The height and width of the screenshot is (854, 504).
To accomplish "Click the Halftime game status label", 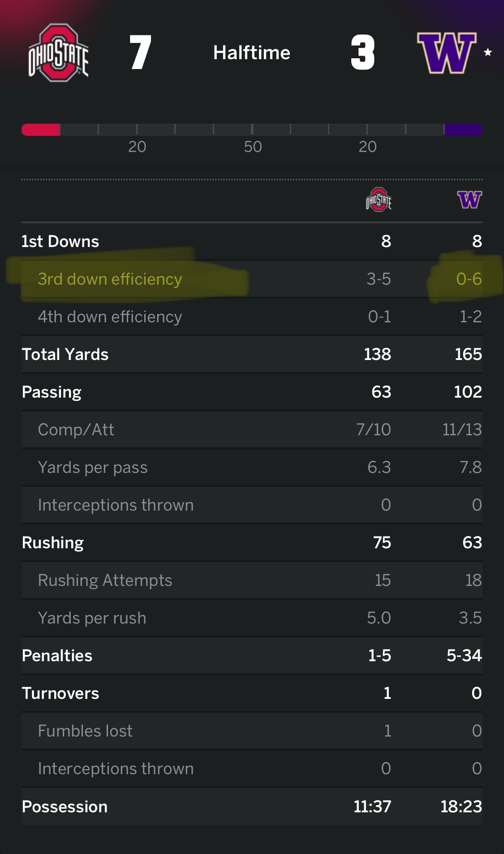I will 252,53.
